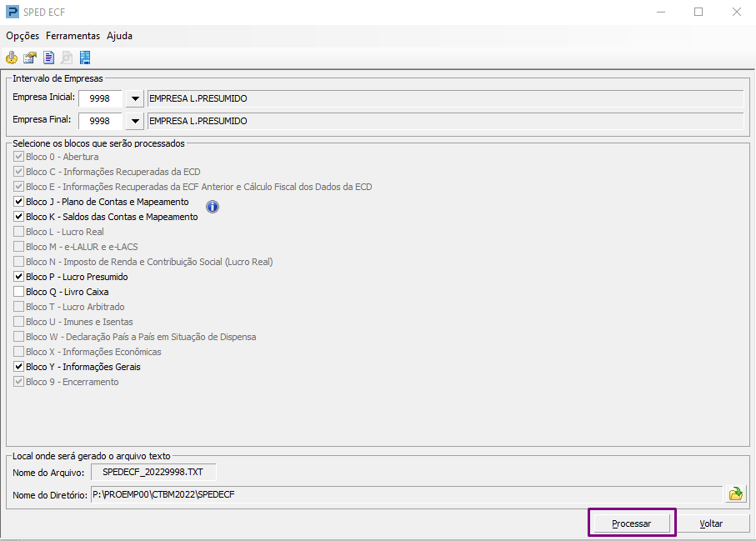Click the Processar button
756x541 pixels.
point(632,523)
